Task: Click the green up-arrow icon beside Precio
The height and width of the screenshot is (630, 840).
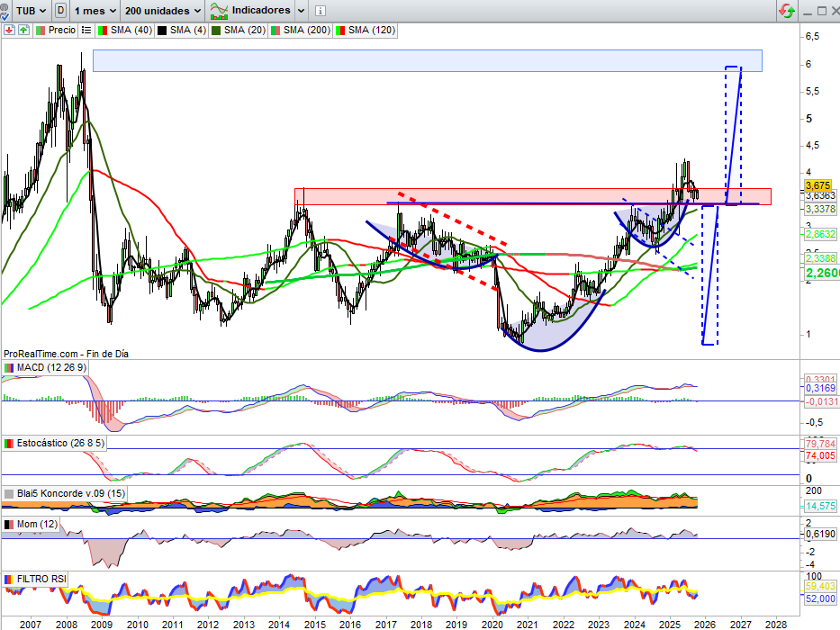Action: 22,30
